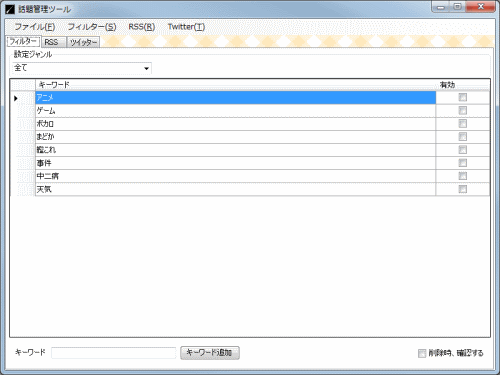Open the ファイル(F) menu
The height and width of the screenshot is (375, 500).
[35, 27]
